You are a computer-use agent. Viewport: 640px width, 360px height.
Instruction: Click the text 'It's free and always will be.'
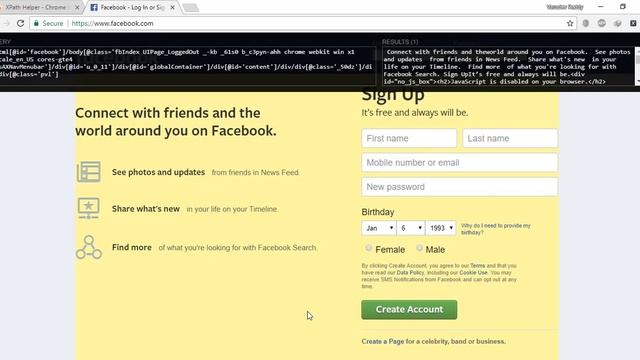coord(415,113)
